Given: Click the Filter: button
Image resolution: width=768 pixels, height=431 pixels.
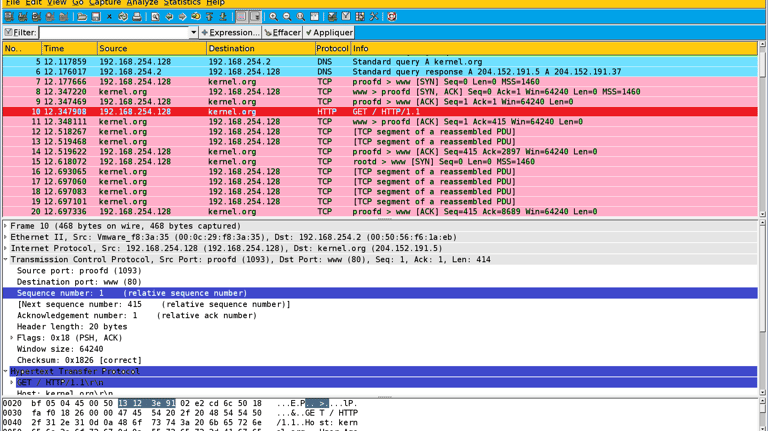Looking at the screenshot, I should tap(21, 32).
